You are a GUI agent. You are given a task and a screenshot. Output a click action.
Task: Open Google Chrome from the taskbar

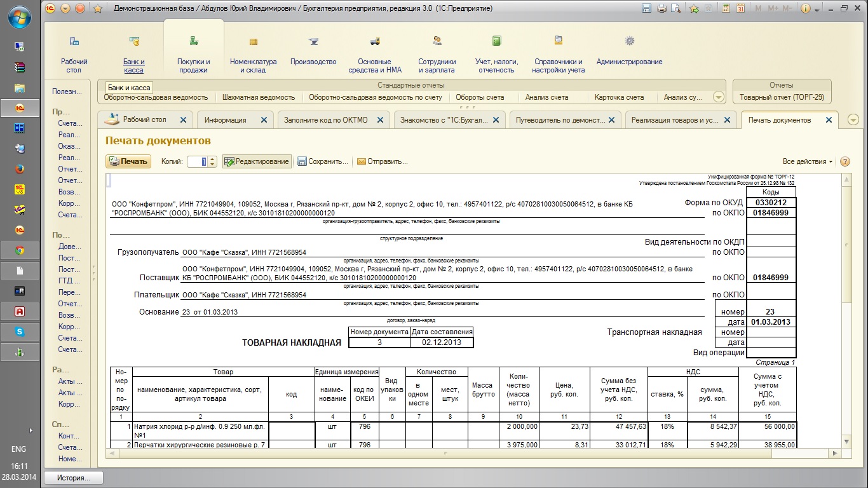[20, 250]
